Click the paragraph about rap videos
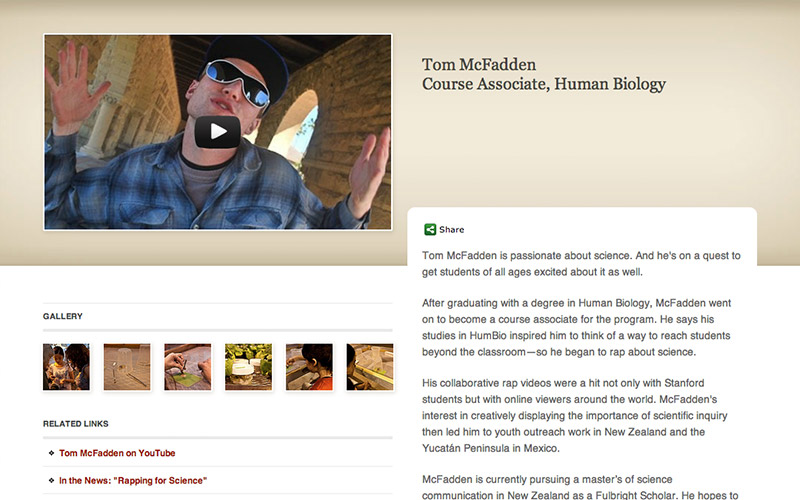Screen dimensions: 800x500 (574, 416)
